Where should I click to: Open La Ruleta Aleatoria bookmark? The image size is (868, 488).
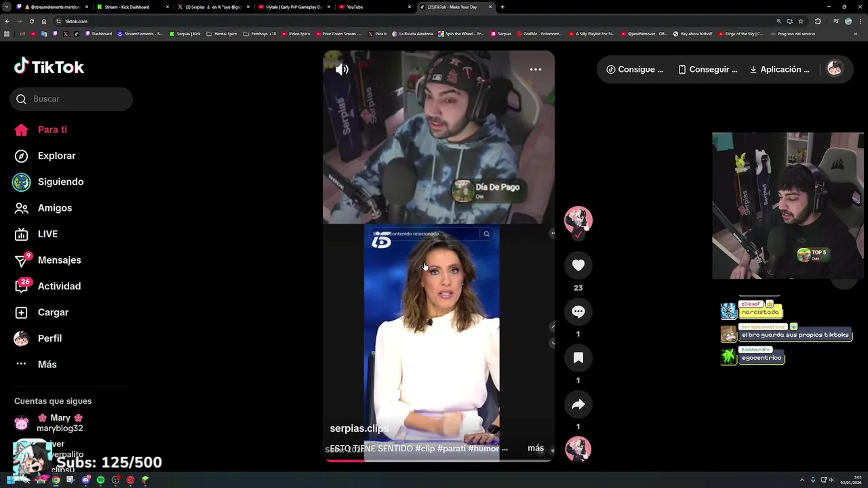pos(413,34)
